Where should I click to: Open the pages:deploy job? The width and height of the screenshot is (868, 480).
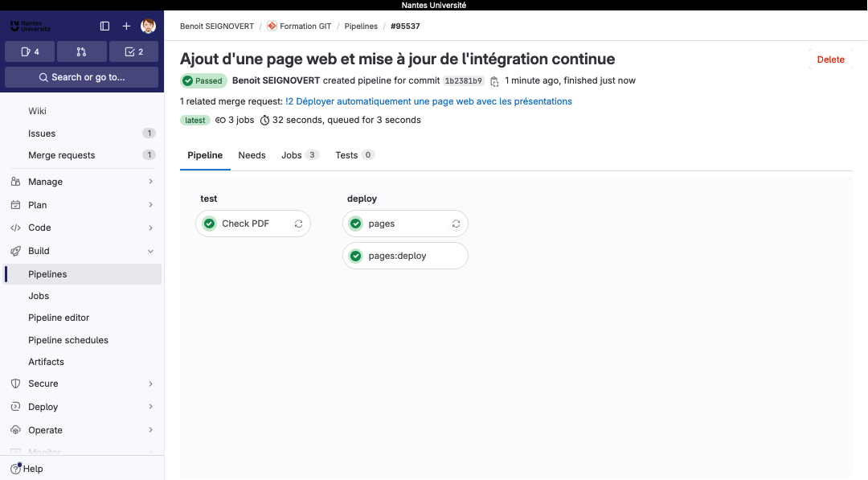(405, 256)
